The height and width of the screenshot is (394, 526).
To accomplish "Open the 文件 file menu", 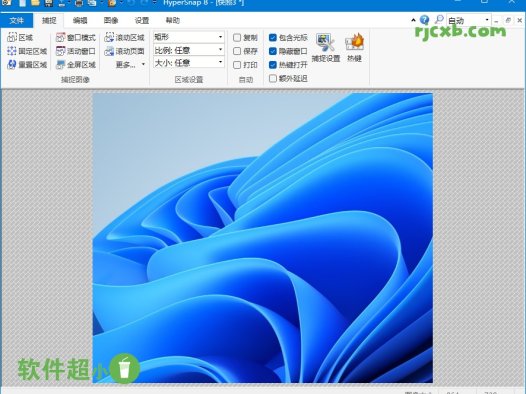I will [16, 20].
